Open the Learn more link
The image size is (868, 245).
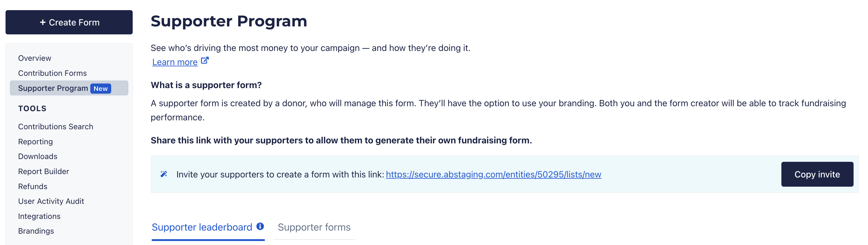tap(174, 62)
